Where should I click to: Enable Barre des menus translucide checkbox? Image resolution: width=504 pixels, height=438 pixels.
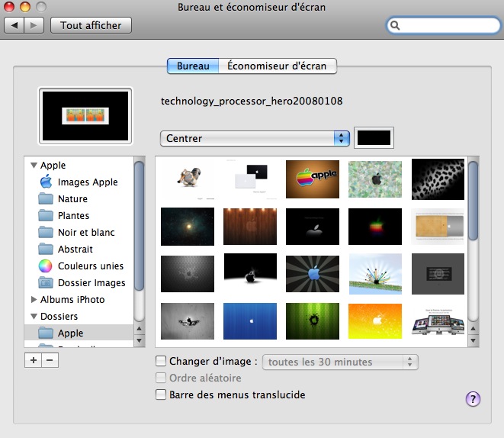coord(161,395)
